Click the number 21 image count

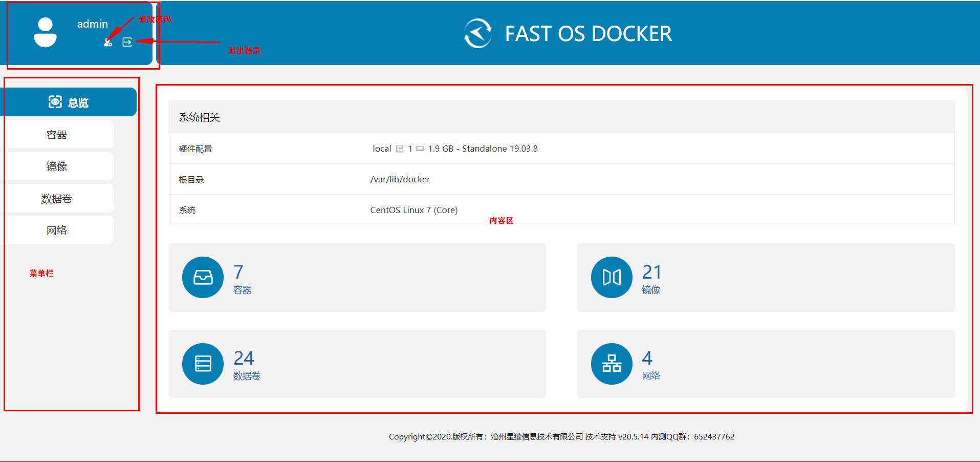tap(652, 271)
